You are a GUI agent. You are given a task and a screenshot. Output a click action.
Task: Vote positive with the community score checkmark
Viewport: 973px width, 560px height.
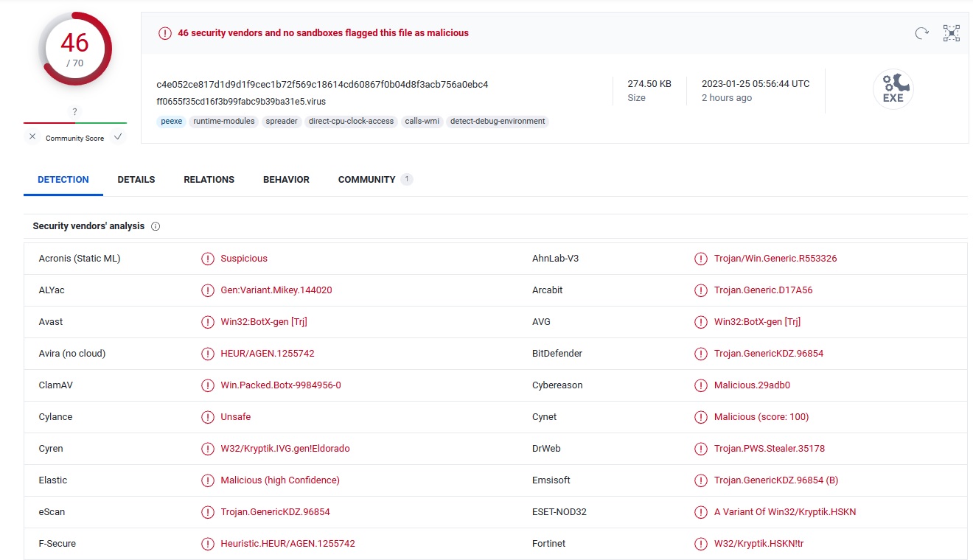[x=118, y=137]
